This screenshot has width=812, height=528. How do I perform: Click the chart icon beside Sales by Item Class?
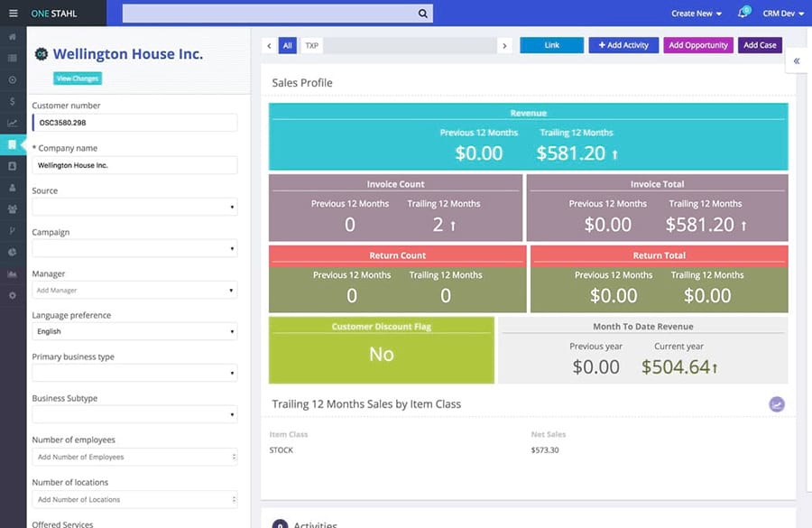tap(776, 404)
